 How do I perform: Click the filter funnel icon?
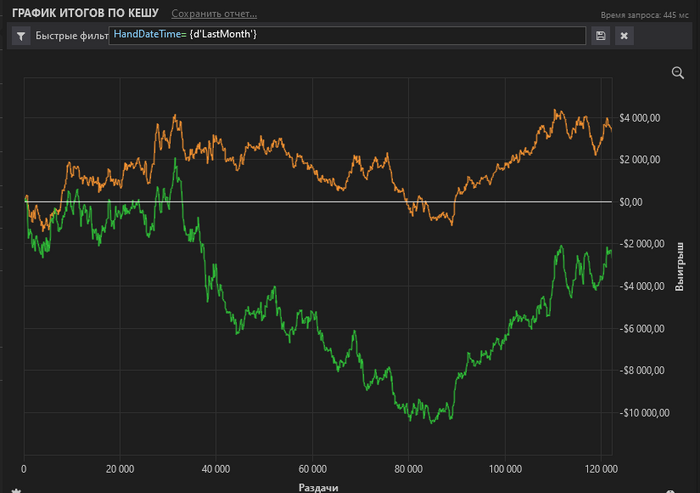[x=21, y=36]
